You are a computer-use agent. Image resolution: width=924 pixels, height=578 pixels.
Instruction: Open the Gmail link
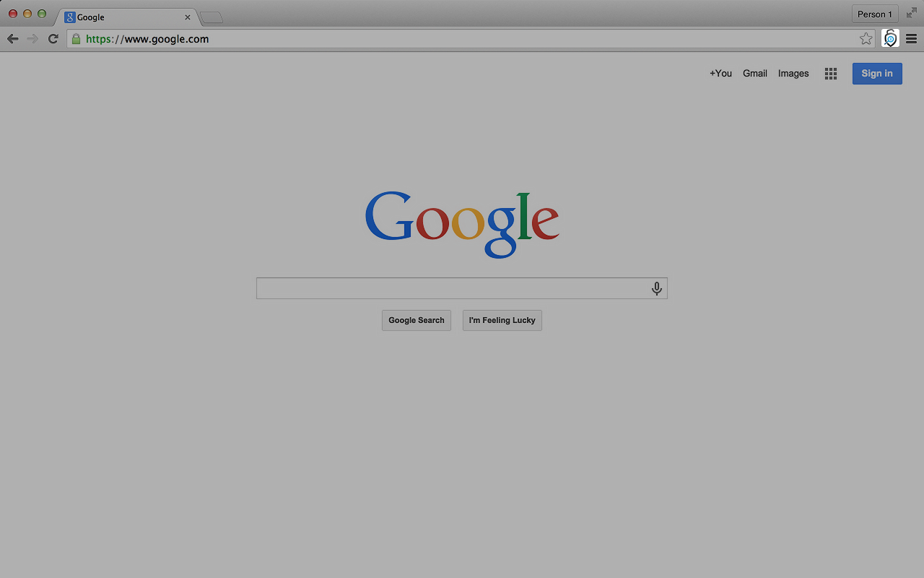[x=755, y=74]
